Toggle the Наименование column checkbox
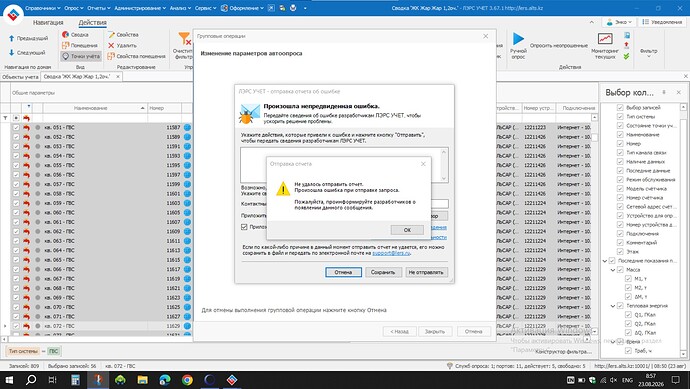The width and height of the screenshot is (690, 389). (x=620, y=135)
